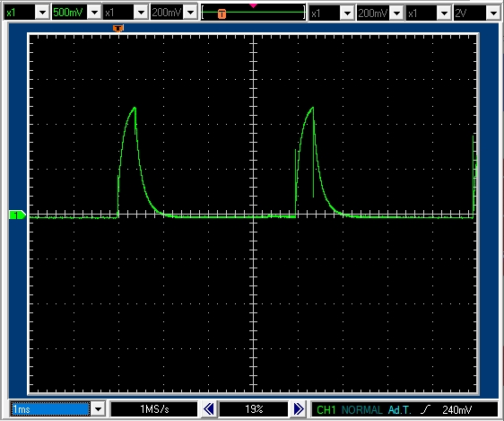504x421 pixels.
Task: Open the 1ms timebase dropdown
Action: [x=98, y=409]
